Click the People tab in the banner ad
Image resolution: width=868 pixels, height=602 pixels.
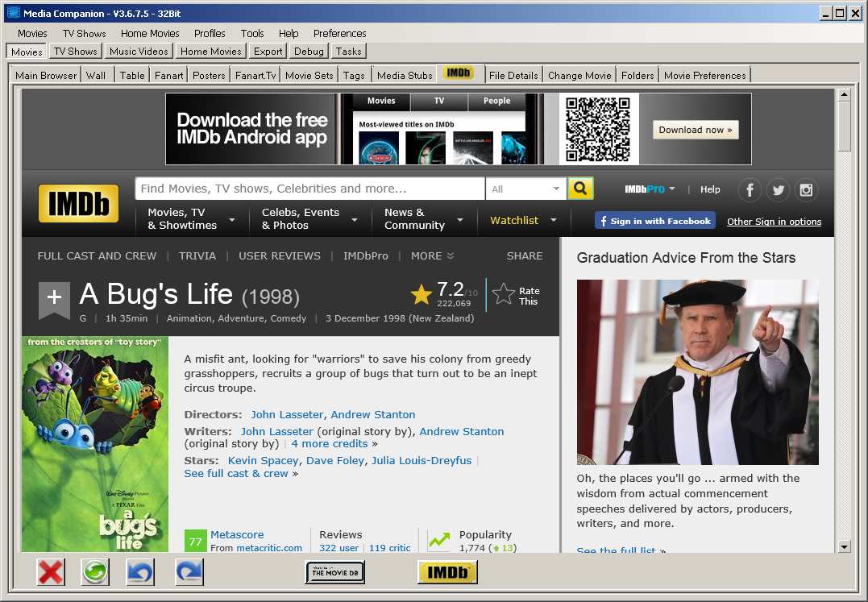click(496, 101)
